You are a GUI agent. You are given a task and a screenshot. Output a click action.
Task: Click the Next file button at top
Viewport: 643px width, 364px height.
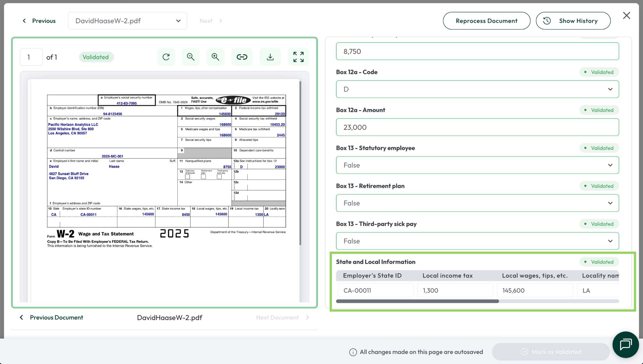point(210,21)
